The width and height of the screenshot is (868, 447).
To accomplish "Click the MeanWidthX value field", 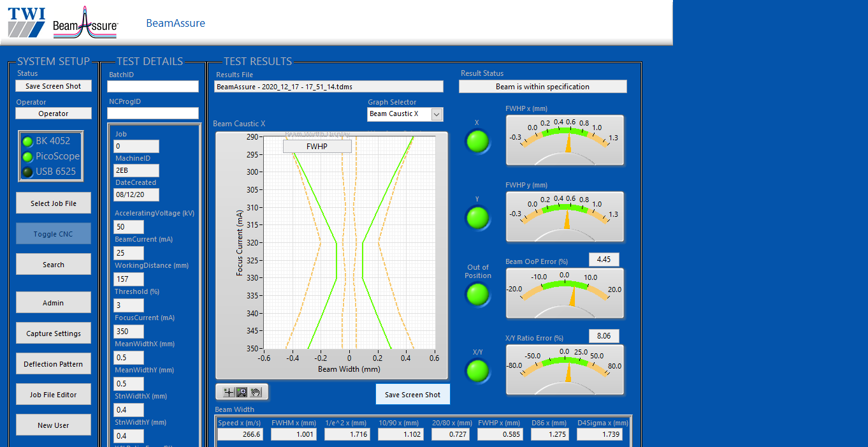I will [x=129, y=358].
